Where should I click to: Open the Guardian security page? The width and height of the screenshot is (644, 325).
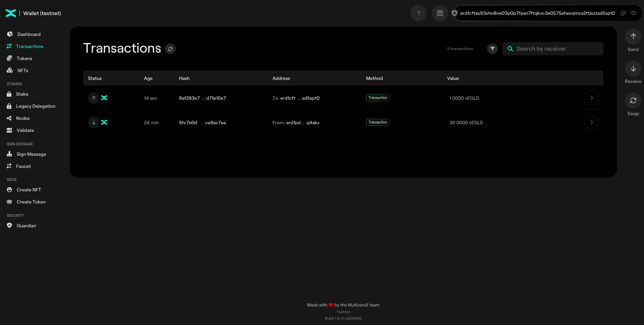[26, 226]
